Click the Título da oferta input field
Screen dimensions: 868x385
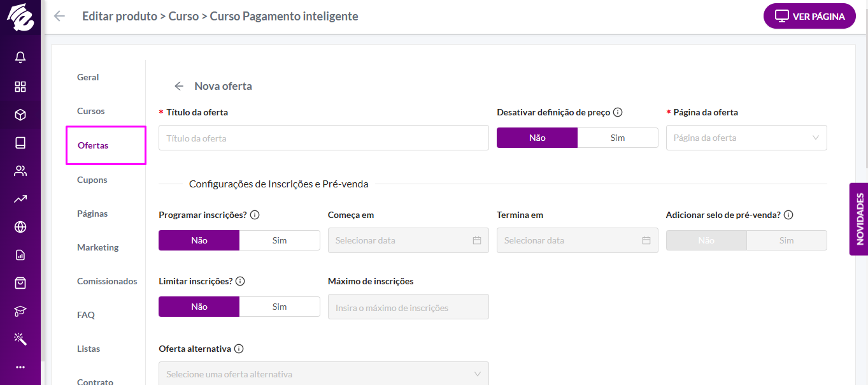(324, 138)
